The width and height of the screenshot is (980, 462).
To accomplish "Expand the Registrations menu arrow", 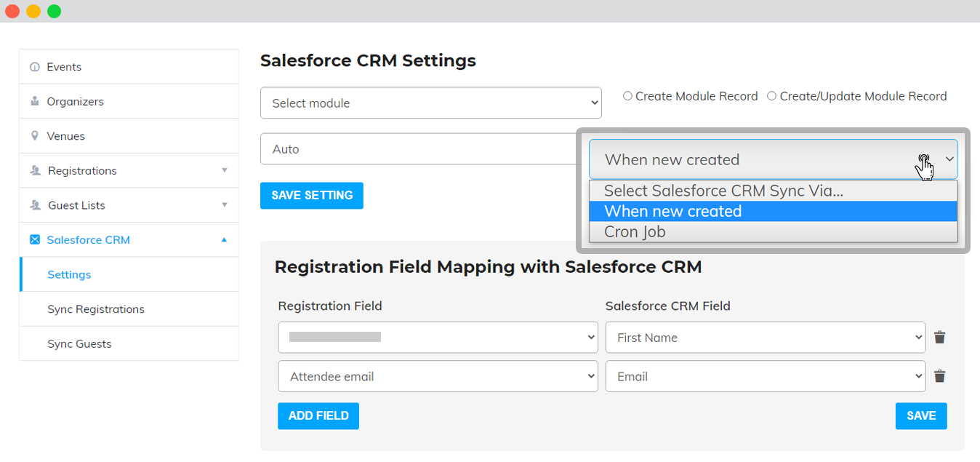I will point(224,170).
